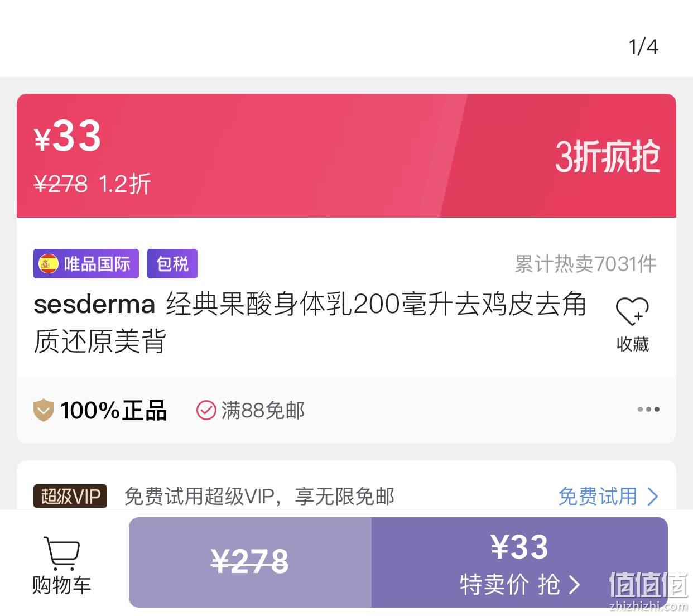Tap the 3折疯抢 promotion banner
The width and height of the screenshot is (693, 616).
pos(607,157)
